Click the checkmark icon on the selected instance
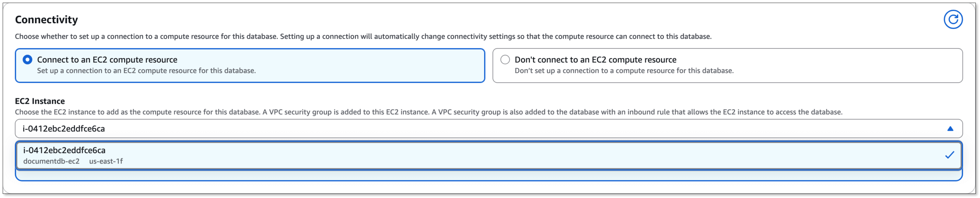The image size is (980, 198). [950, 155]
